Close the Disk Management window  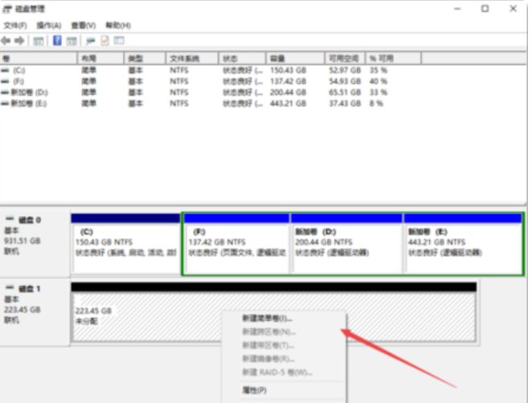tap(513, 9)
